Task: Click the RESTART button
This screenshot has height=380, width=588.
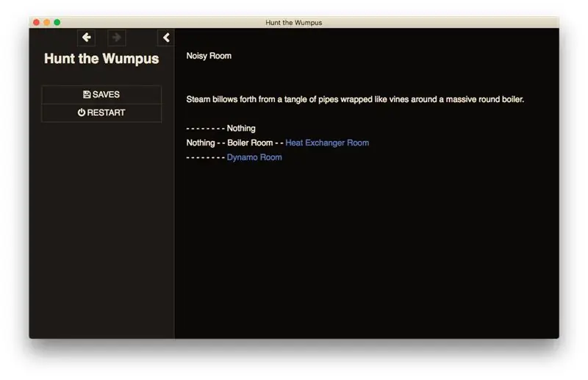Action: click(x=101, y=112)
